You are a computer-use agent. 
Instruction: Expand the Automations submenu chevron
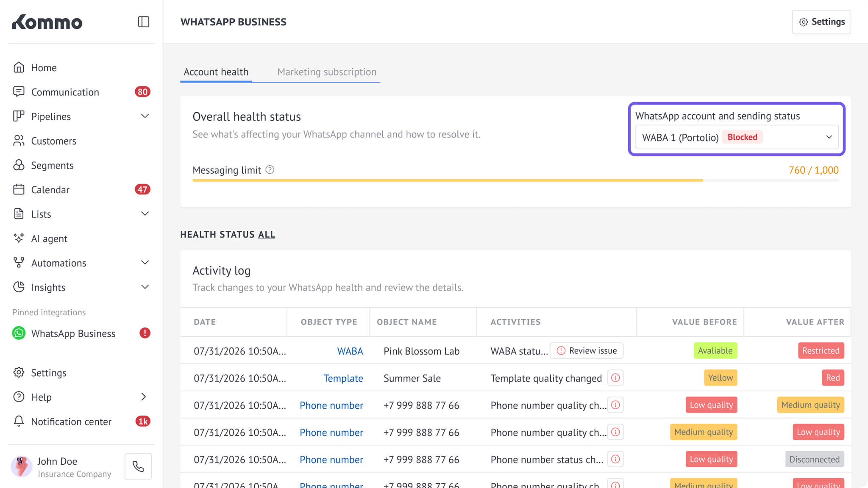pos(145,263)
